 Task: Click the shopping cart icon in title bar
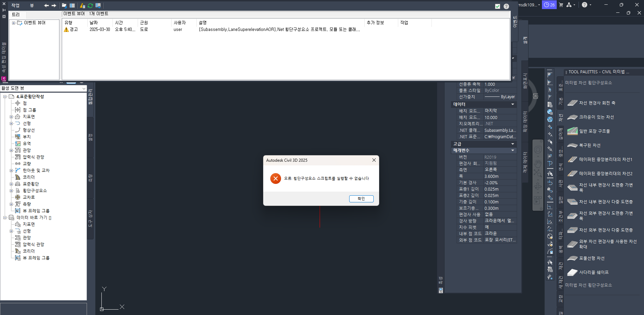click(561, 5)
